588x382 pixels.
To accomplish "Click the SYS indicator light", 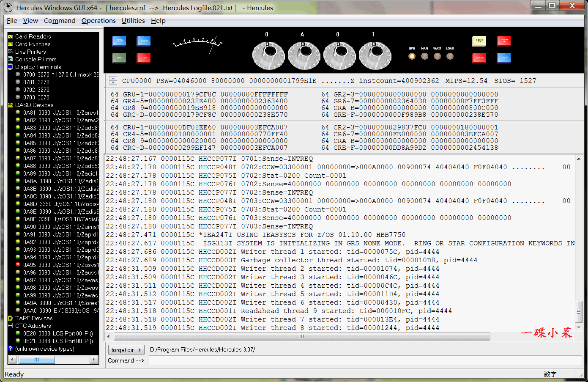I will (412, 56).
